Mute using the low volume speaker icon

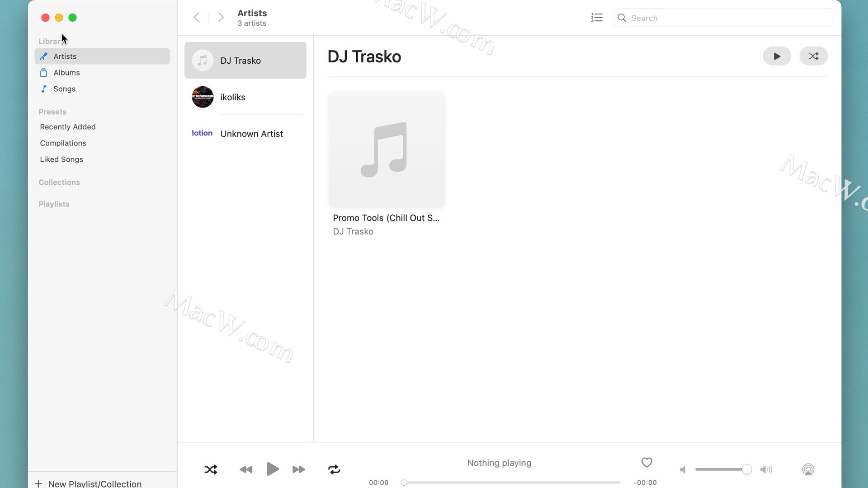pyautogui.click(x=683, y=470)
